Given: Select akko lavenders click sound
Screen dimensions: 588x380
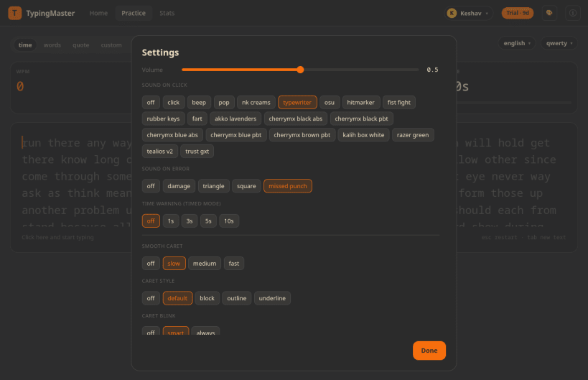Looking at the screenshot, I should click(235, 119).
